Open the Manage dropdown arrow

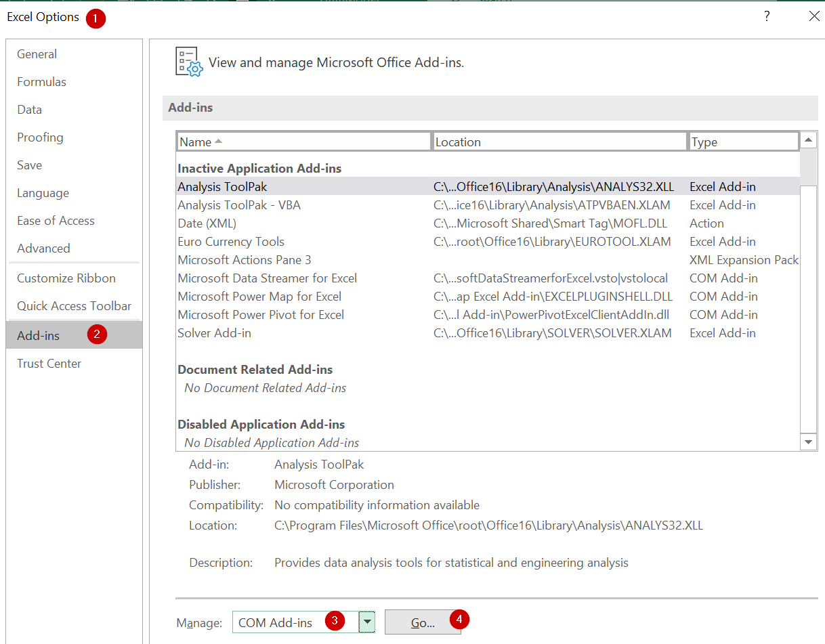point(366,621)
